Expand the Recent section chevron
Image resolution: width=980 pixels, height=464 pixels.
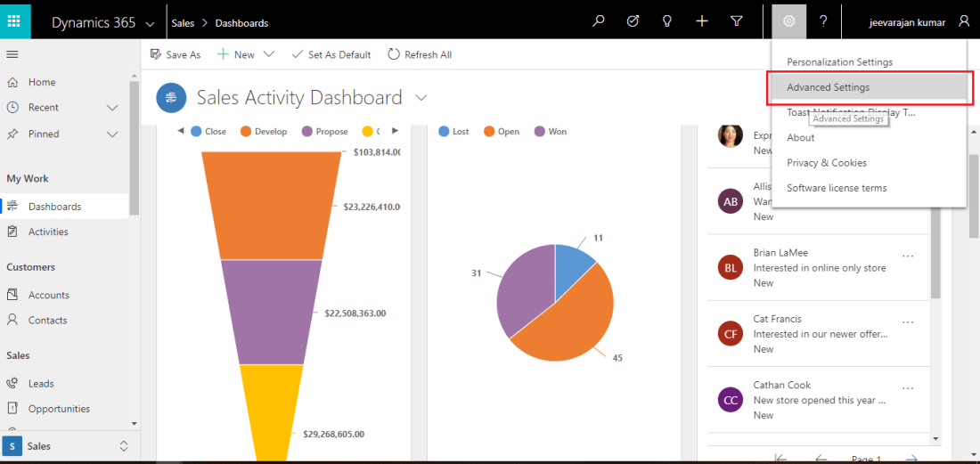(x=112, y=108)
